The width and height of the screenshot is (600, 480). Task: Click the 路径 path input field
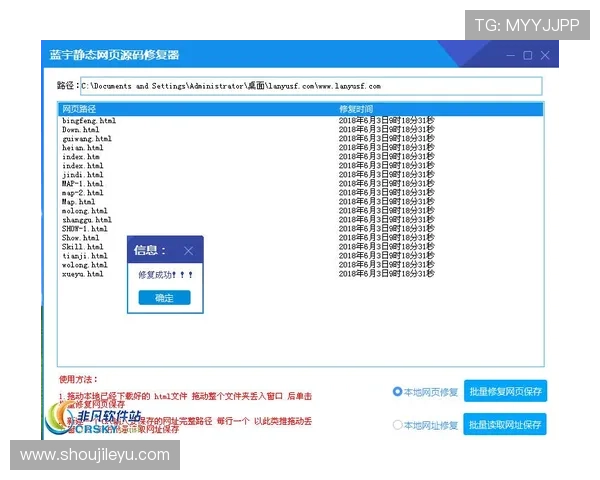click(x=310, y=86)
